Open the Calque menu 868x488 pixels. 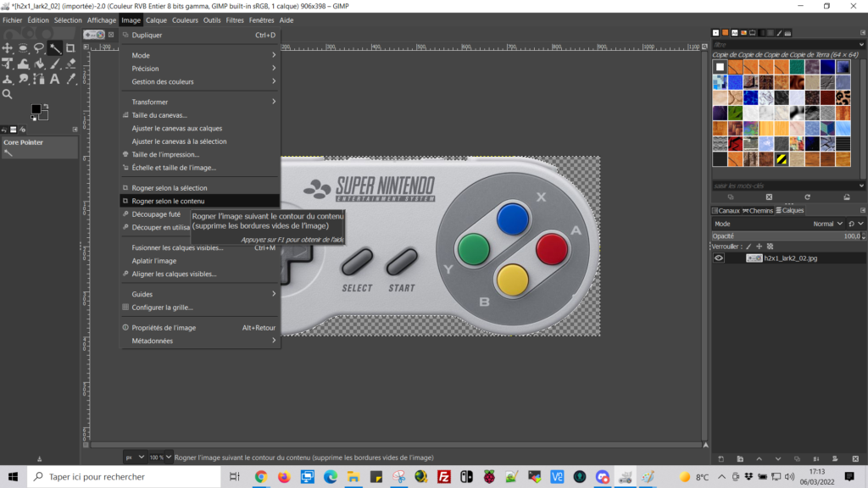tap(156, 20)
